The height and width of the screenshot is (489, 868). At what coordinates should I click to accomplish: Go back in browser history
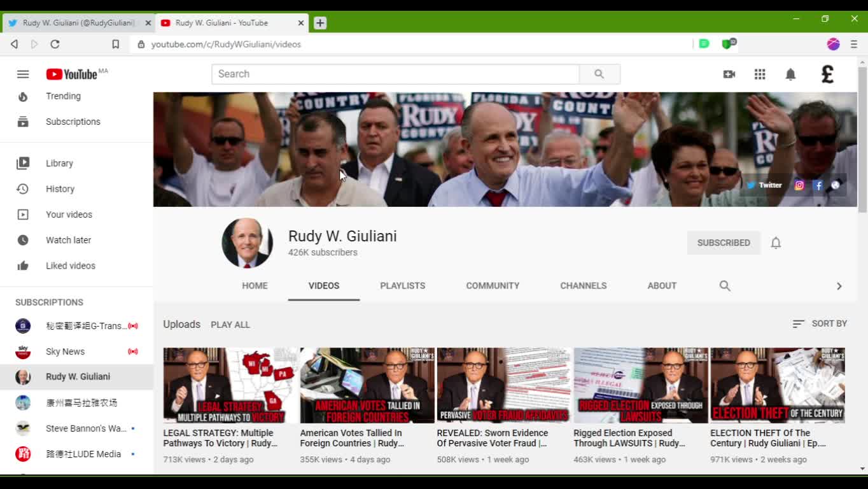click(14, 44)
